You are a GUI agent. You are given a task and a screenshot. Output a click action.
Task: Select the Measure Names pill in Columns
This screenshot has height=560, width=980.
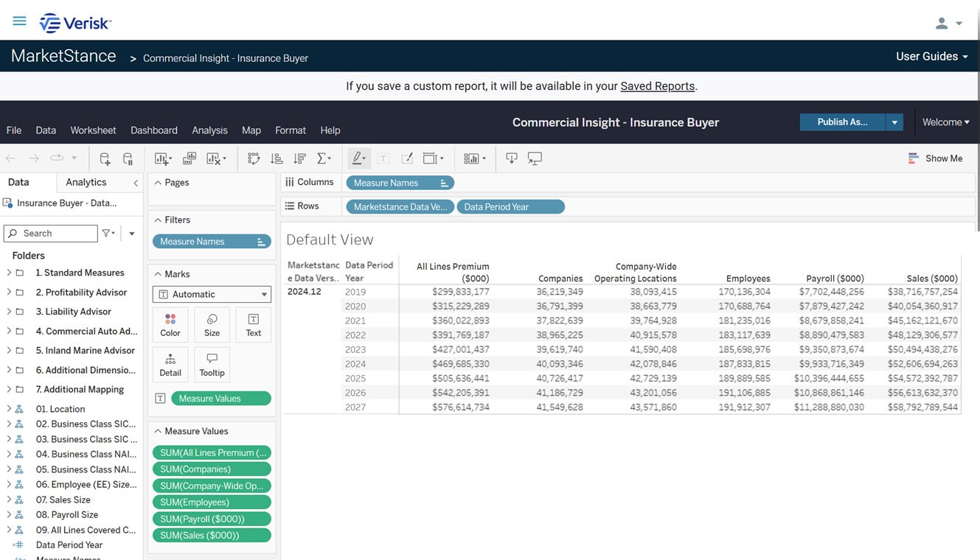(400, 183)
